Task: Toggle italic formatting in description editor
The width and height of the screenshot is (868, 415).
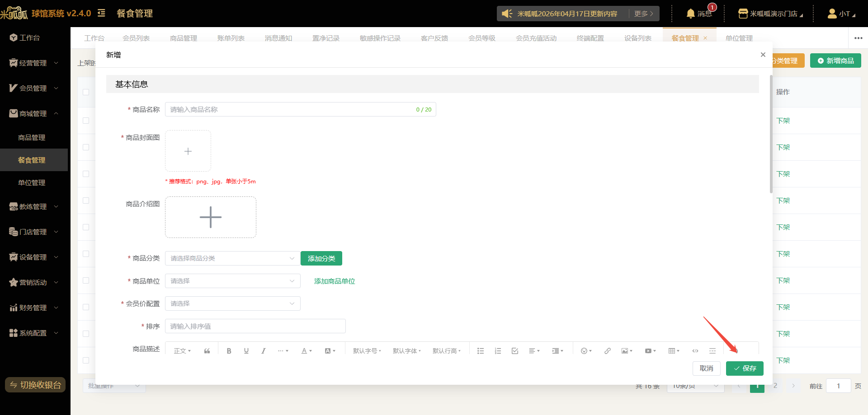Action: (x=264, y=351)
